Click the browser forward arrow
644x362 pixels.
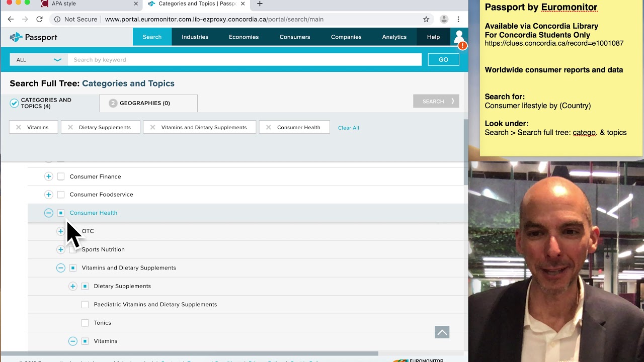pyautogui.click(x=25, y=19)
